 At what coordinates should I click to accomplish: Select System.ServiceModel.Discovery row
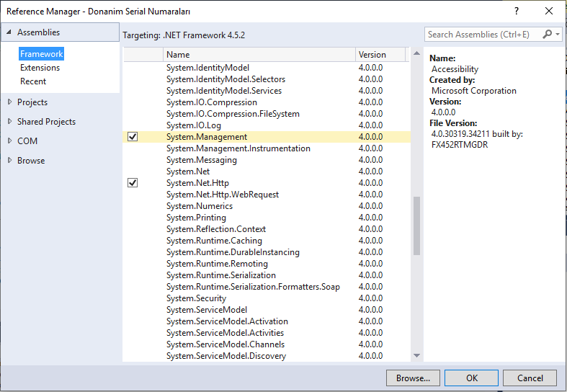pos(267,356)
